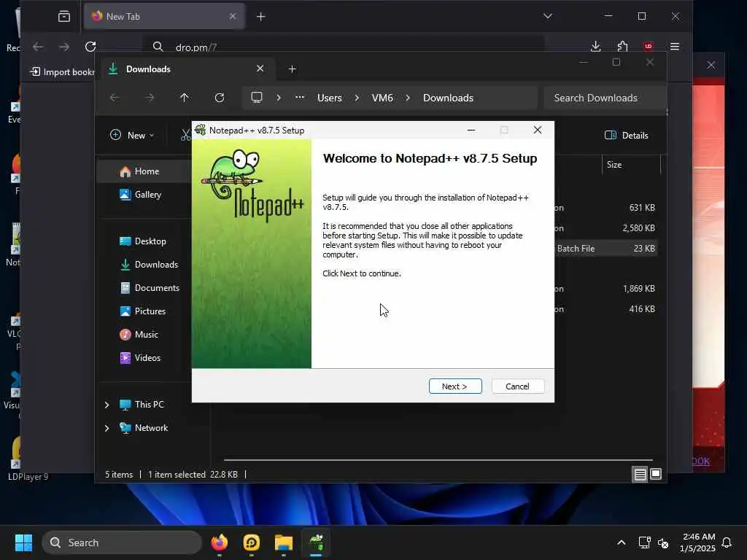Expand the chevron after Users

point(357,98)
